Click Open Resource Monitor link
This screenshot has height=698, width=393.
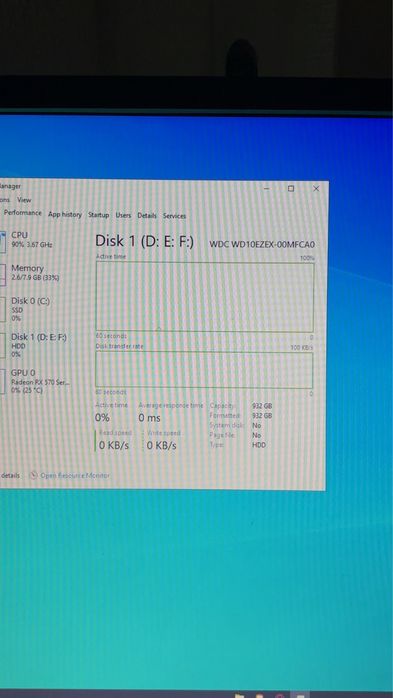tap(75, 475)
